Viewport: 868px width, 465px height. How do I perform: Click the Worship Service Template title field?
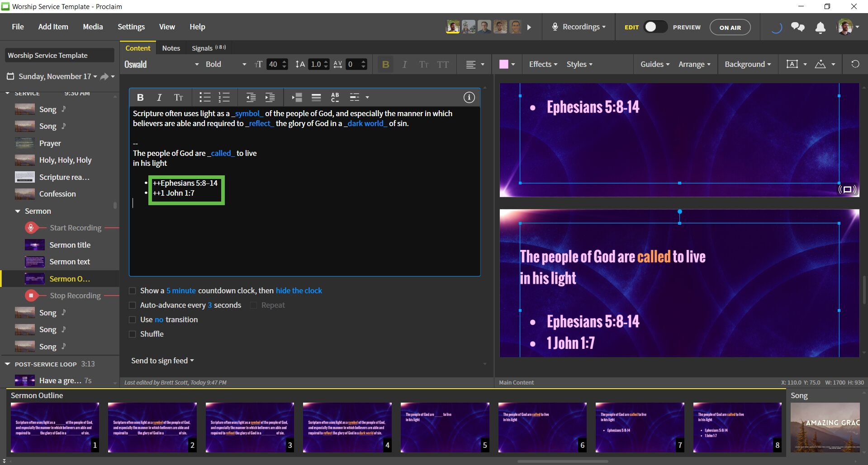tap(60, 55)
